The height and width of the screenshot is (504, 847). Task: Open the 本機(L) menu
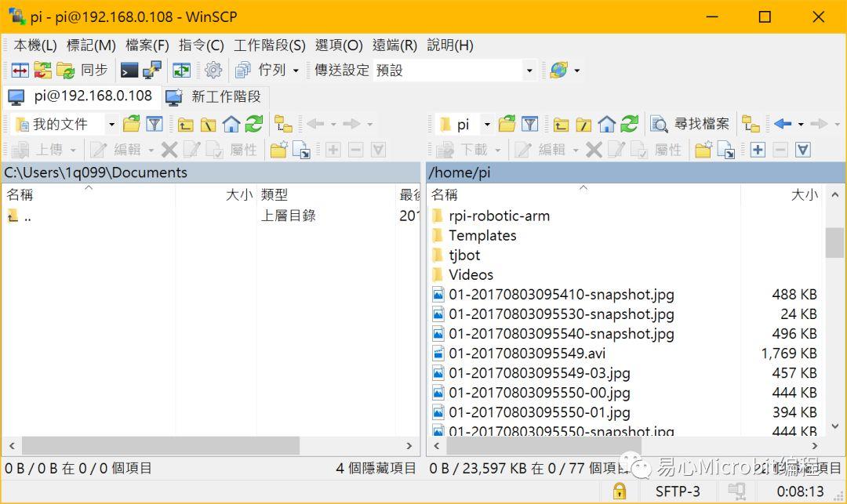point(35,45)
